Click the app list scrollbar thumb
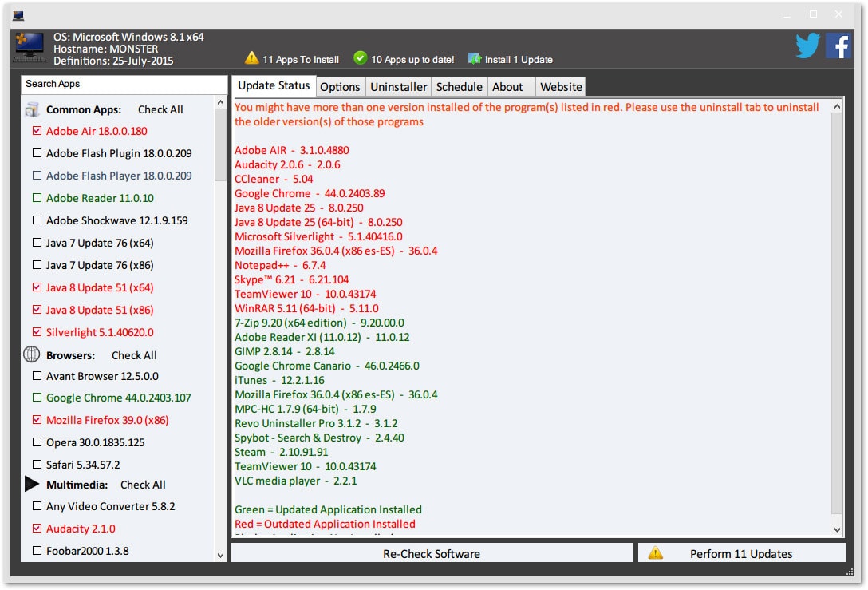This screenshot has height=590, width=868. [220, 145]
